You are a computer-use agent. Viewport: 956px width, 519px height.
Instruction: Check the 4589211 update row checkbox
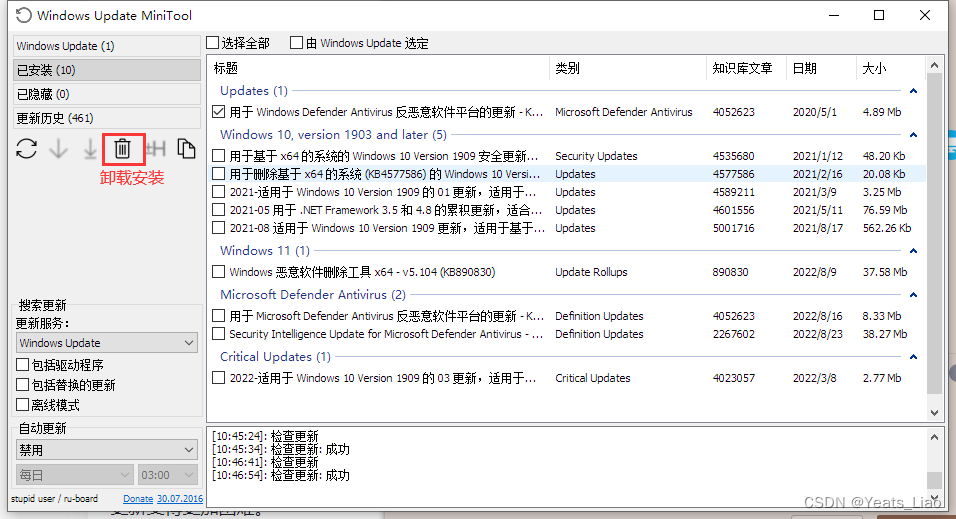(x=218, y=192)
